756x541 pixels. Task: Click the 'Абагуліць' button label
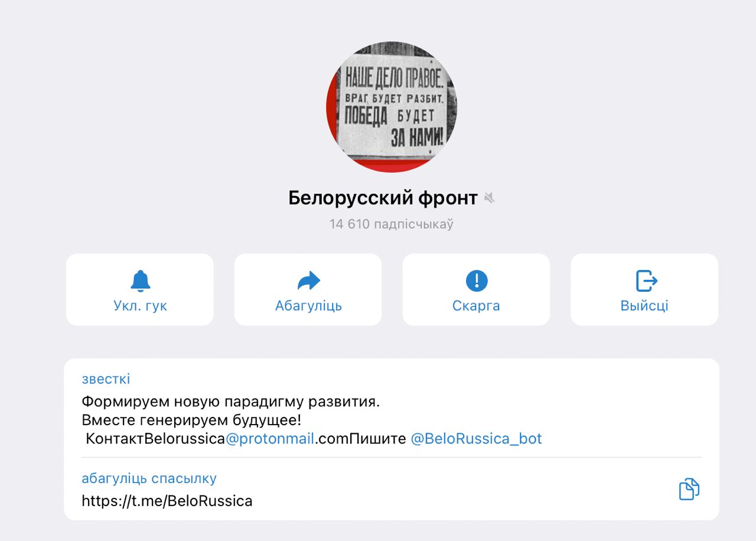click(x=308, y=306)
